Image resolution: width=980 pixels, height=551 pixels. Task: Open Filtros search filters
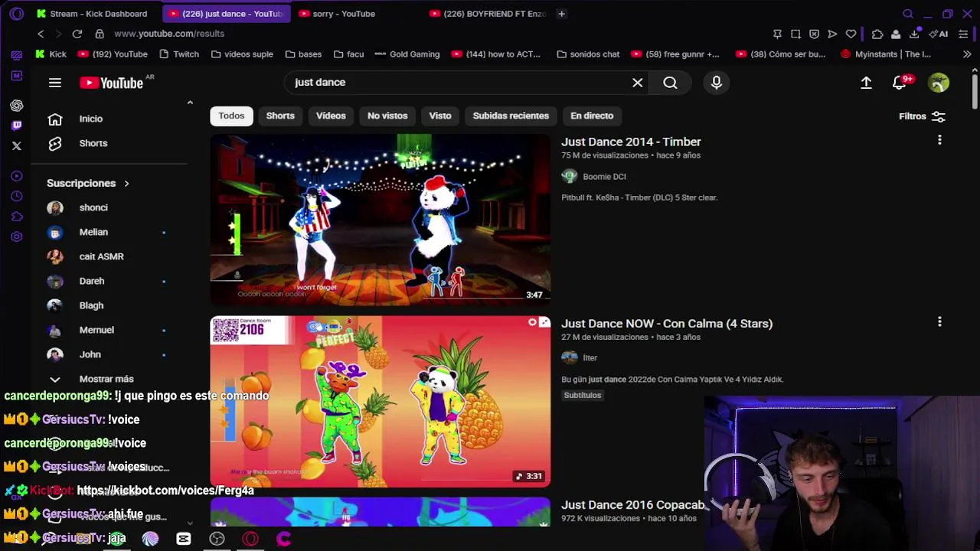(x=922, y=116)
